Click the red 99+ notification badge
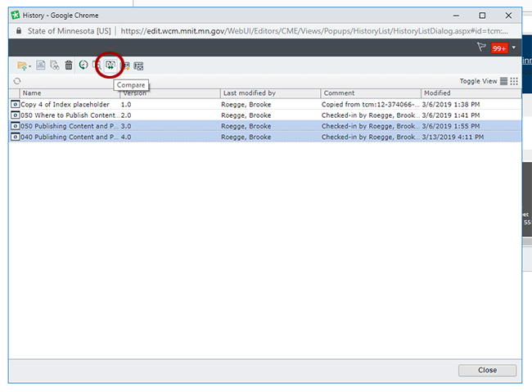Screen dimensions: 532x392 point(499,48)
